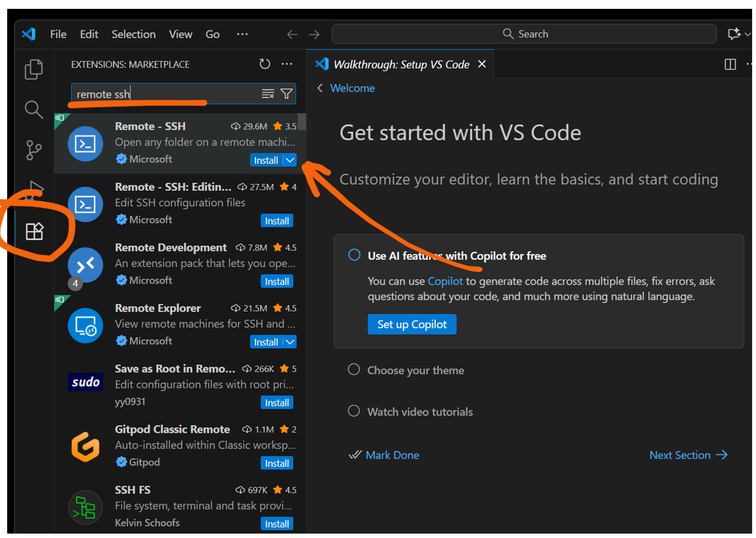Image resolution: width=756 pixels, height=538 pixels.
Task: Open install options for Remote Explorer
Action: (290, 342)
